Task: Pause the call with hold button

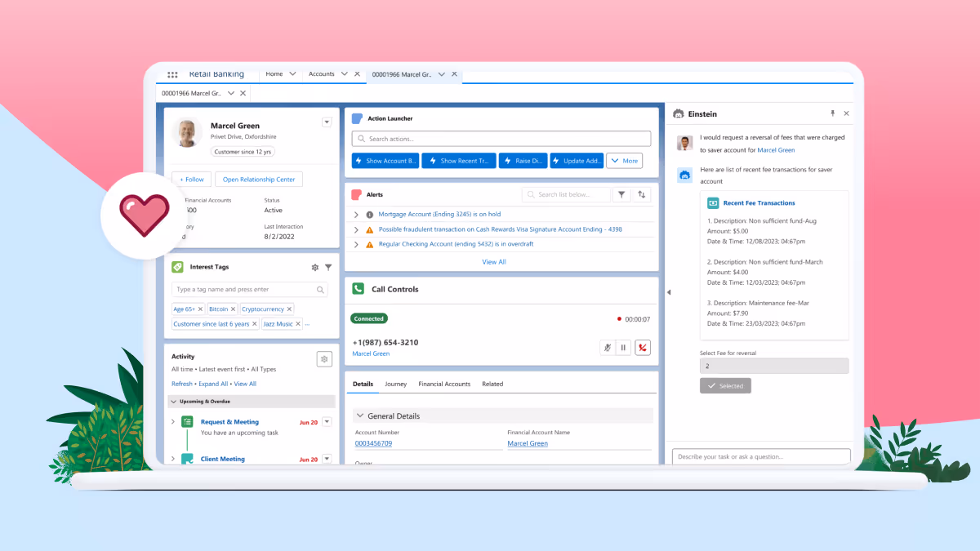Action: click(x=624, y=347)
